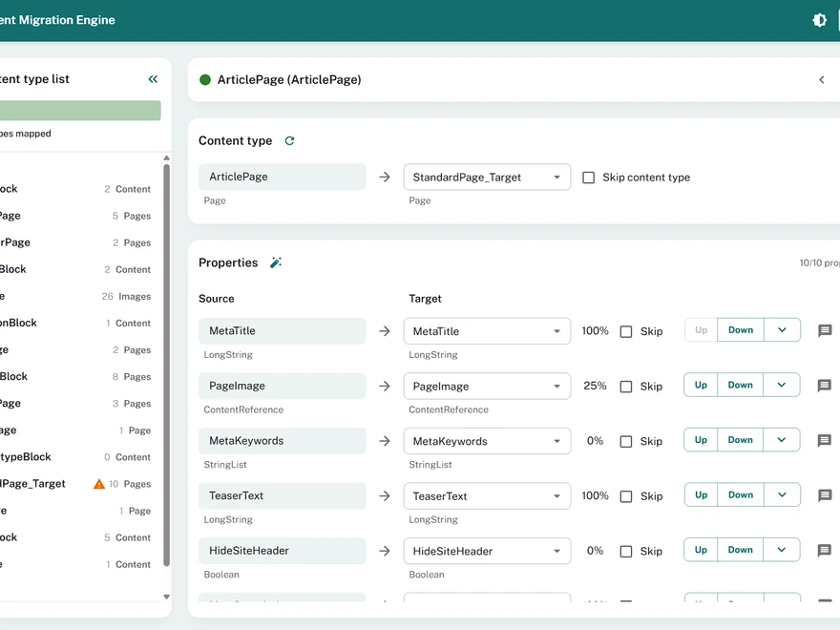Click the arrow between ArticlePage and StandardPage_Target

click(x=384, y=176)
